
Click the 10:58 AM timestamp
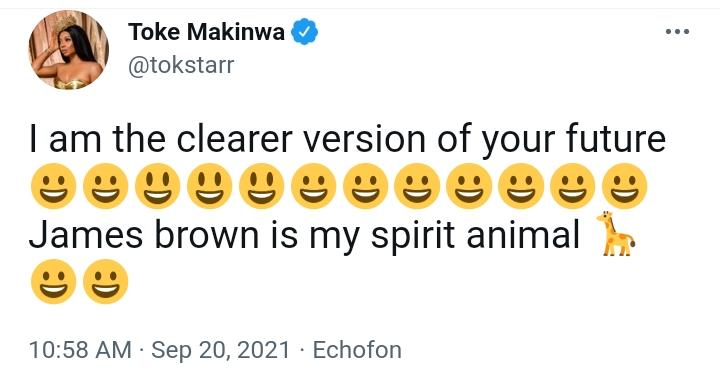80,350
